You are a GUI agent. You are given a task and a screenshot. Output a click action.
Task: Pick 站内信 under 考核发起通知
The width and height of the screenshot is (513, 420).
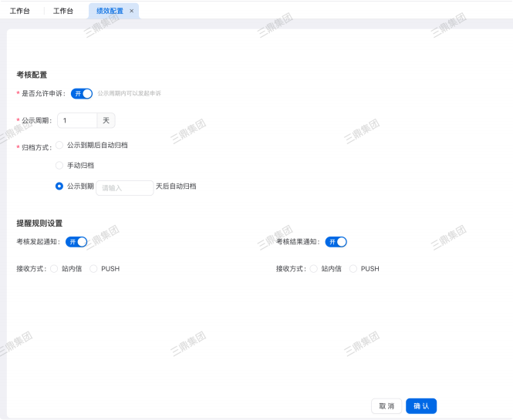click(54, 269)
